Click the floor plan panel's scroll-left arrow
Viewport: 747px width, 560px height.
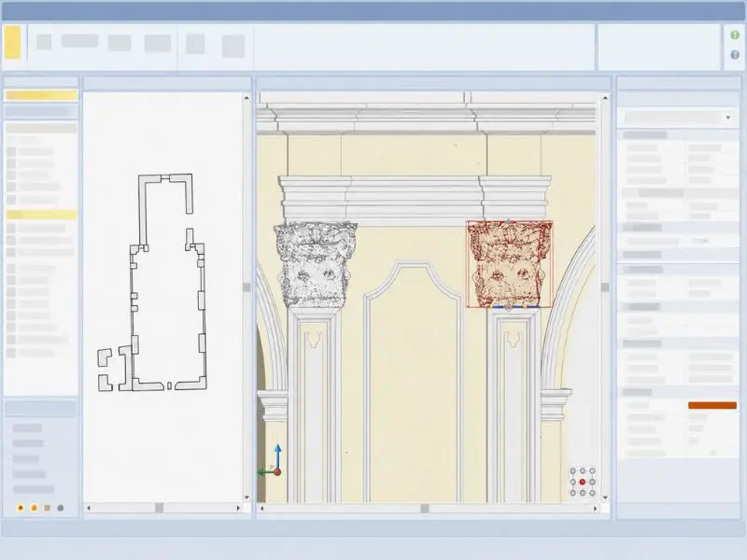[88, 508]
